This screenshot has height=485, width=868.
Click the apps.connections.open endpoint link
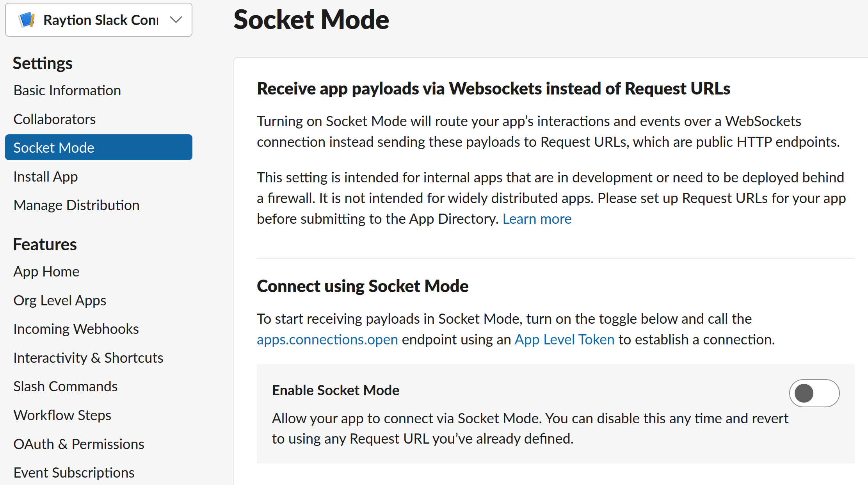327,339
